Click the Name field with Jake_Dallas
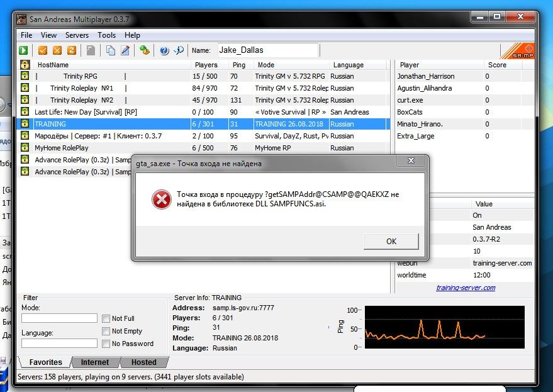The width and height of the screenshot is (553, 392). 268,50
